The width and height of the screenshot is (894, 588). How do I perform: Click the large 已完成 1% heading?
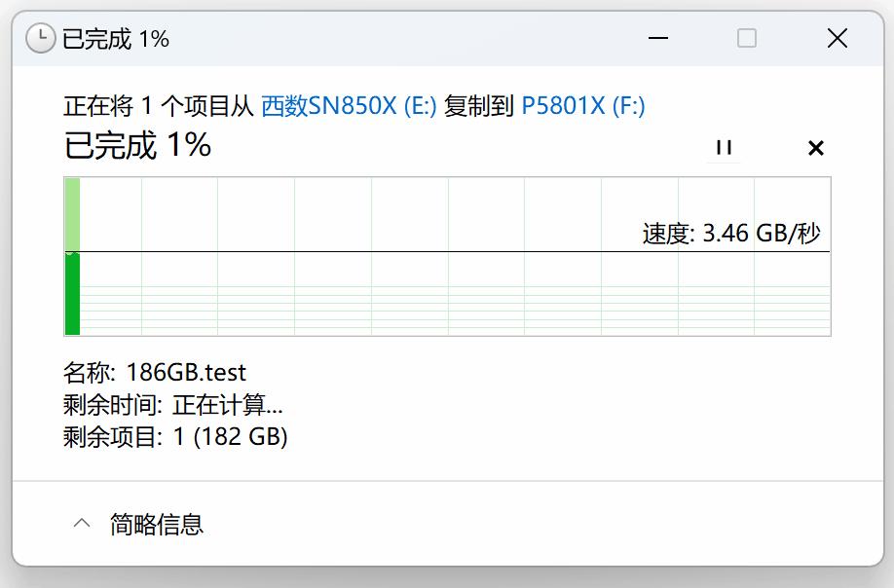pyautogui.click(x=137, y=146)
